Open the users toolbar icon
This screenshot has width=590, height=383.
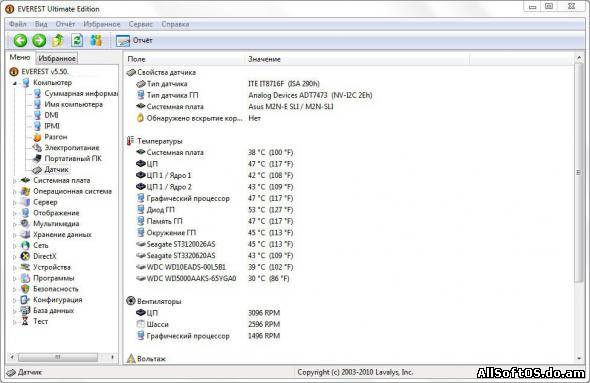point(96,40)
